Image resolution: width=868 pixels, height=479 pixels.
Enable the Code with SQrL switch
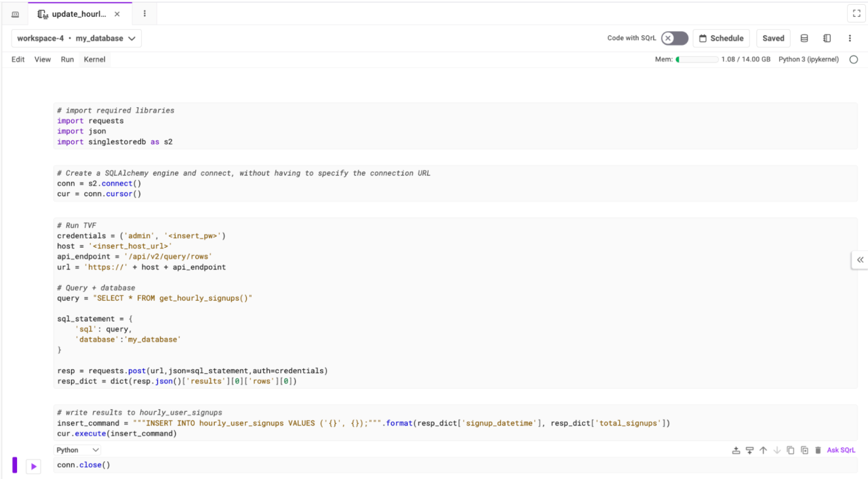pyautogui.click(x=674, y=39)
